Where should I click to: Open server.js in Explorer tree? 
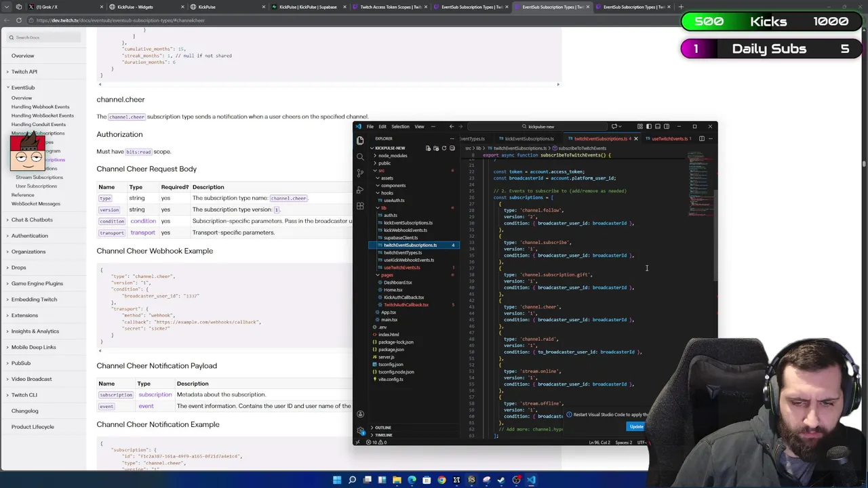pos(386,357)
